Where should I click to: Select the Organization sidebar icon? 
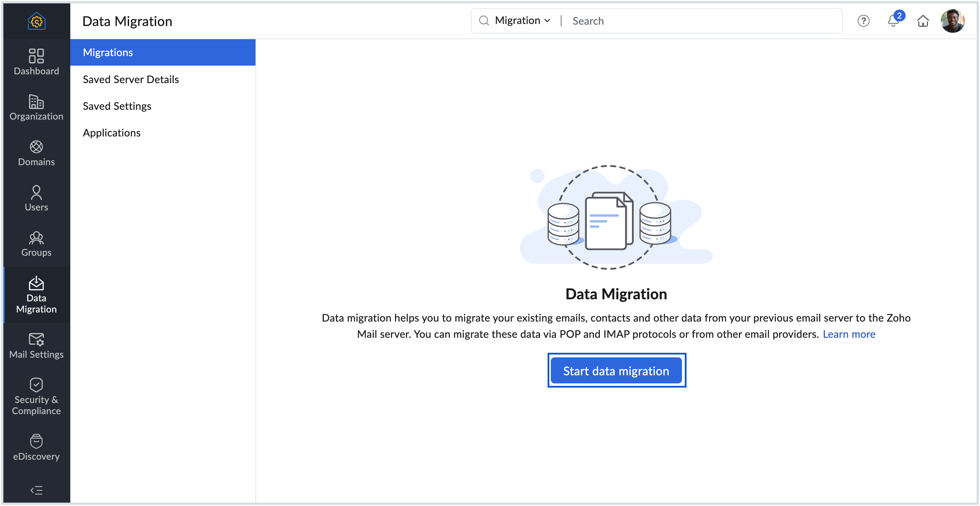(x=36, y=107)
